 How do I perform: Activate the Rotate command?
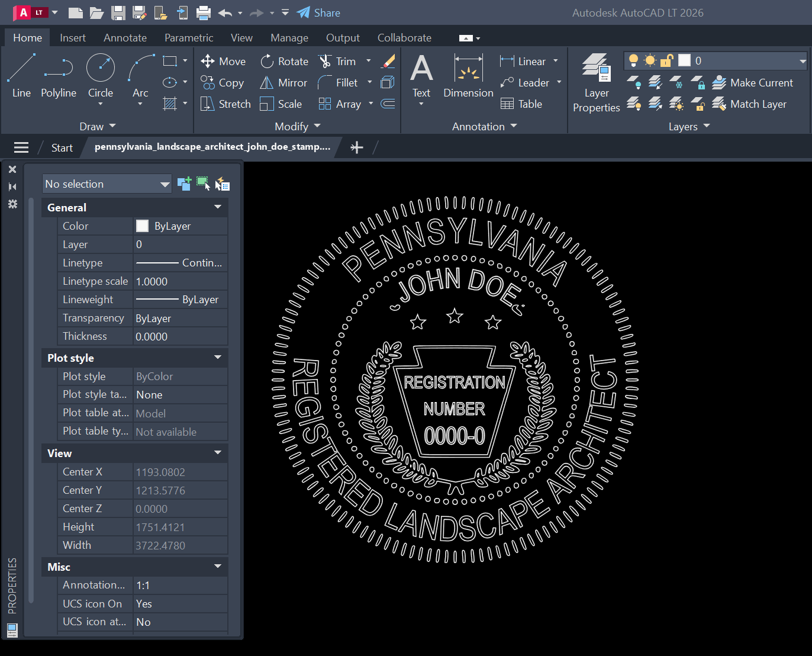(284, 61)
